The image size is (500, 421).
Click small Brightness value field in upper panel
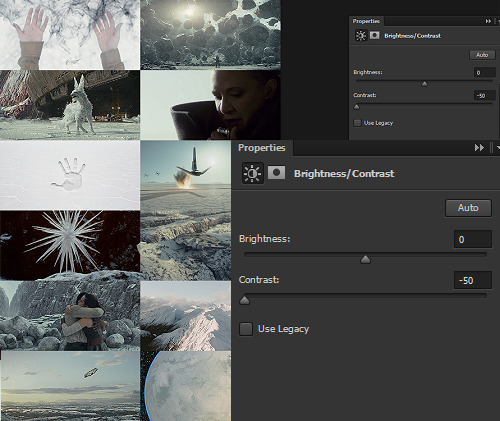pyautogui.click(x=485, y=72)
